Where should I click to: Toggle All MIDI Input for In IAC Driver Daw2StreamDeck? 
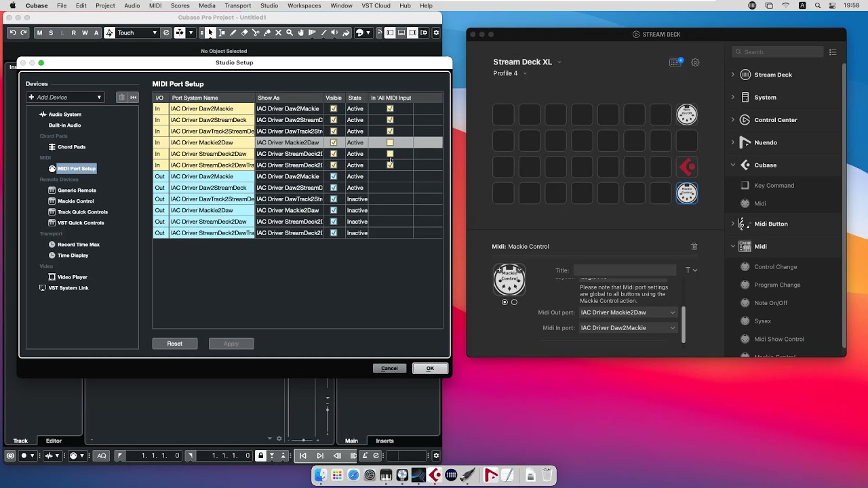tap(390, 120)
